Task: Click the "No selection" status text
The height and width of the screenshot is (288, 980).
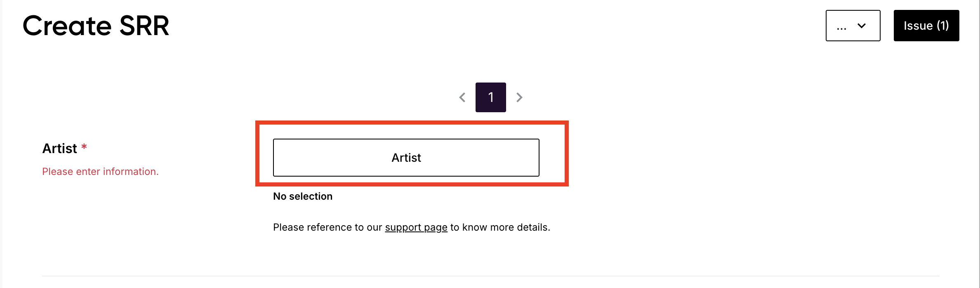Action: (x=302, y=196)
